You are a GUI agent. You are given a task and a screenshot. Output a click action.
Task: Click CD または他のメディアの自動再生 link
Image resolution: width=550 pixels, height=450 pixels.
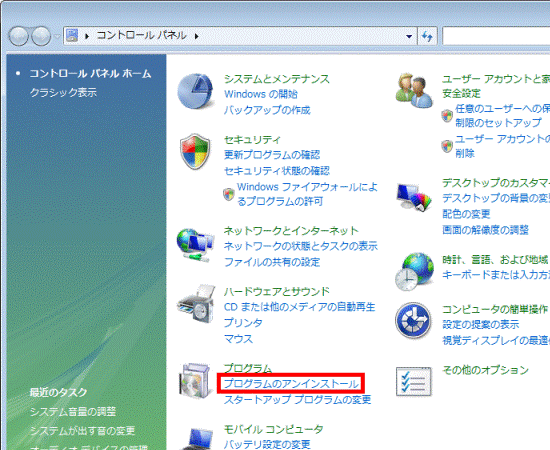pos(300,307)
